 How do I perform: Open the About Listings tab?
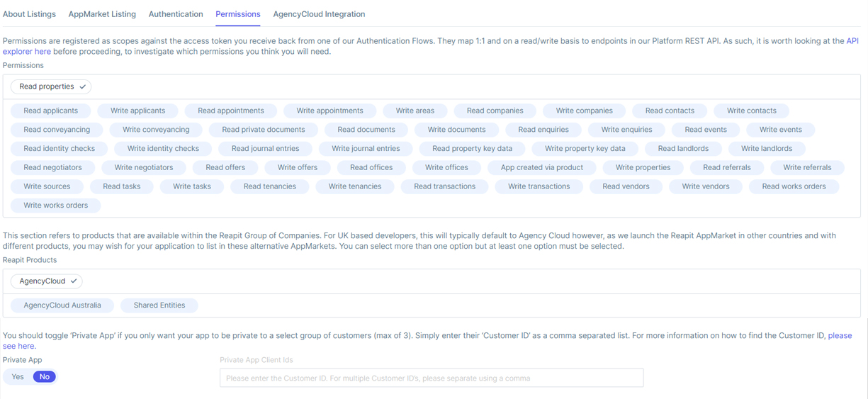29,14
